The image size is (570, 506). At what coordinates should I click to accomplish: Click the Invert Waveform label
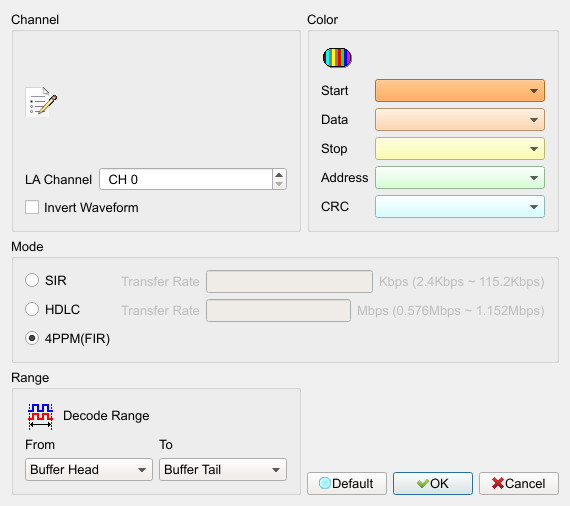pos(91,208)
